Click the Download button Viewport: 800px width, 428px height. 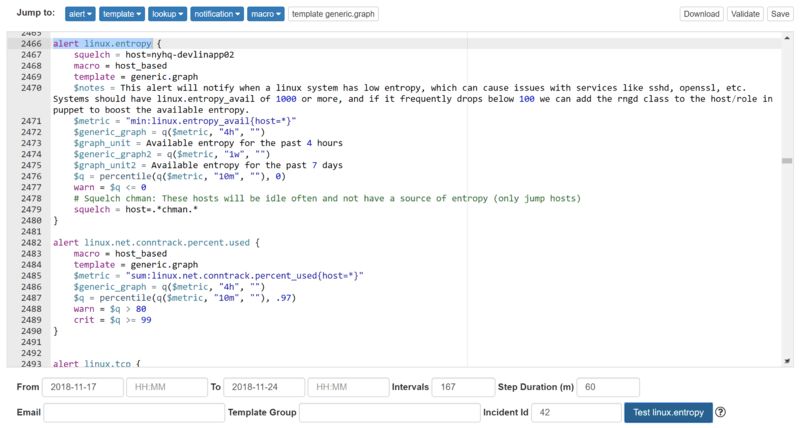pyautogui.click(x=701, y=14)
